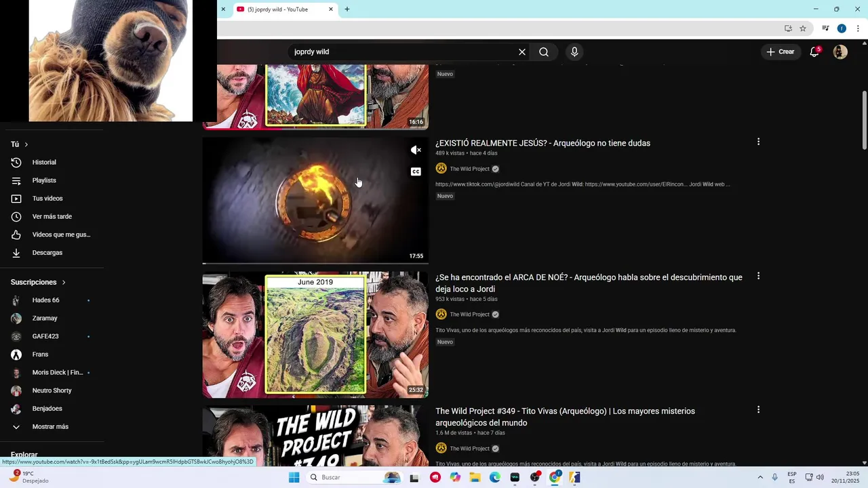Close the 'joprdy wild - YouTube' tab
This screenshot has width=868, height=488.
pos(331,9)
